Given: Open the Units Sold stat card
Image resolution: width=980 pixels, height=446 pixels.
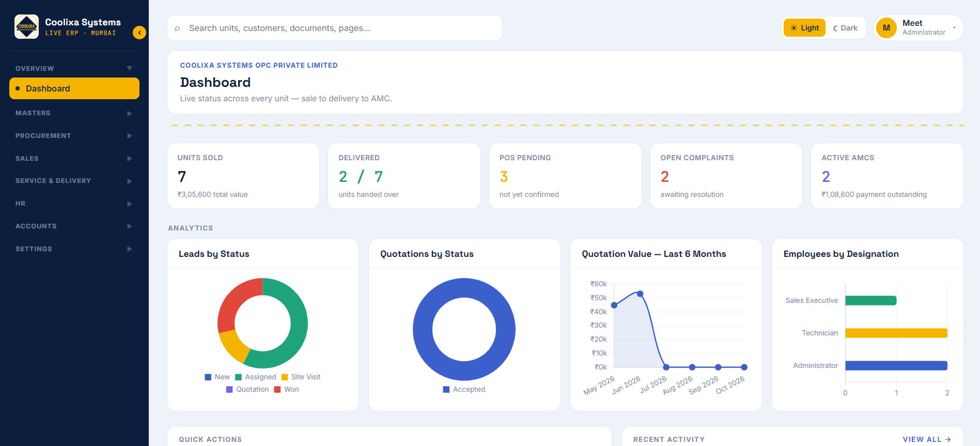Looking at the screenshot, I should tap(243, 176).
